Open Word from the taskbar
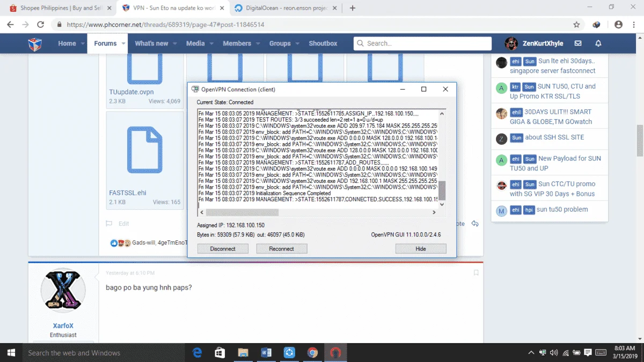This screenshot has width=644, height=362. tap(266, 352)
